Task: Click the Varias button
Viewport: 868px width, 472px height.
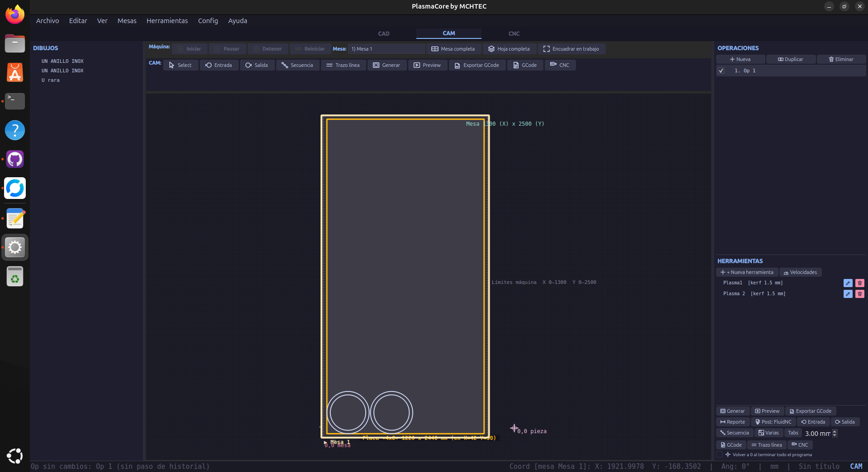Action: coord(769,433)
